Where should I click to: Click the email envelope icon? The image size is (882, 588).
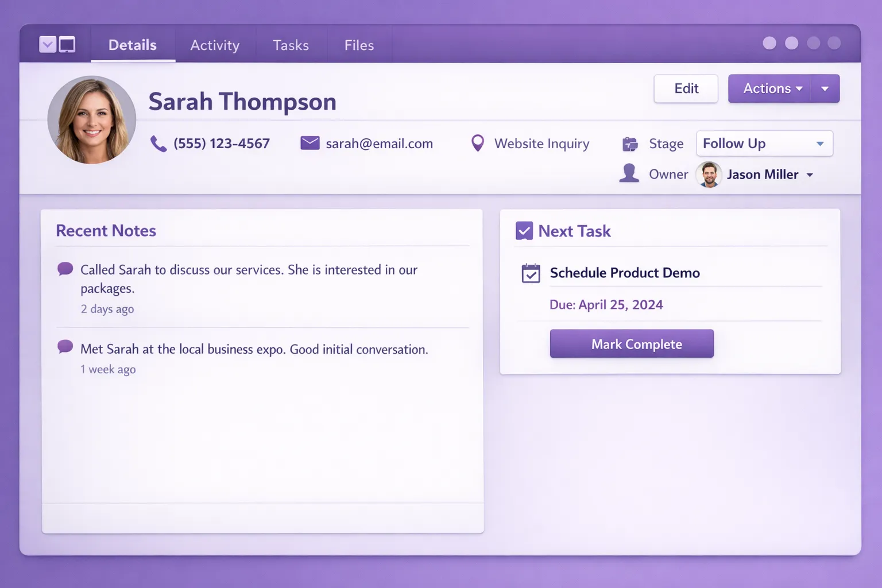(310, 143)
